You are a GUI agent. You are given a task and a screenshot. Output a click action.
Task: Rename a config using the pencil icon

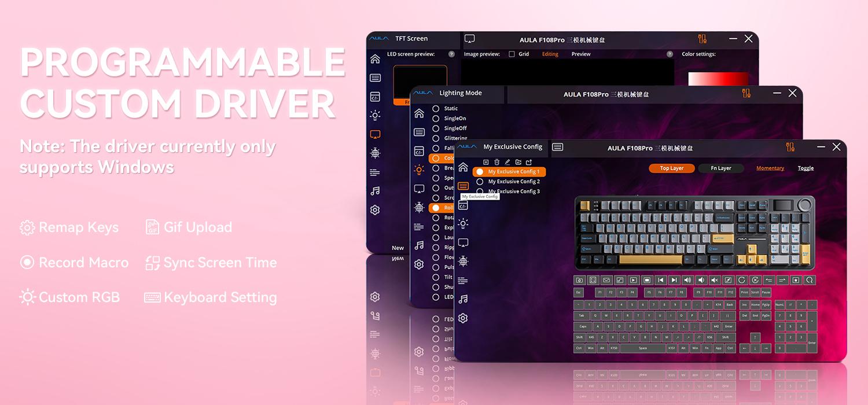507,162
